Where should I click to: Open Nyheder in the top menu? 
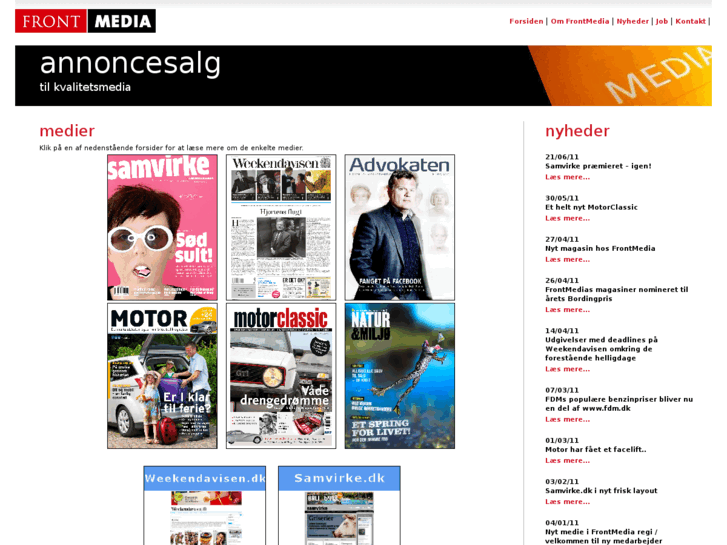(632, 21)
